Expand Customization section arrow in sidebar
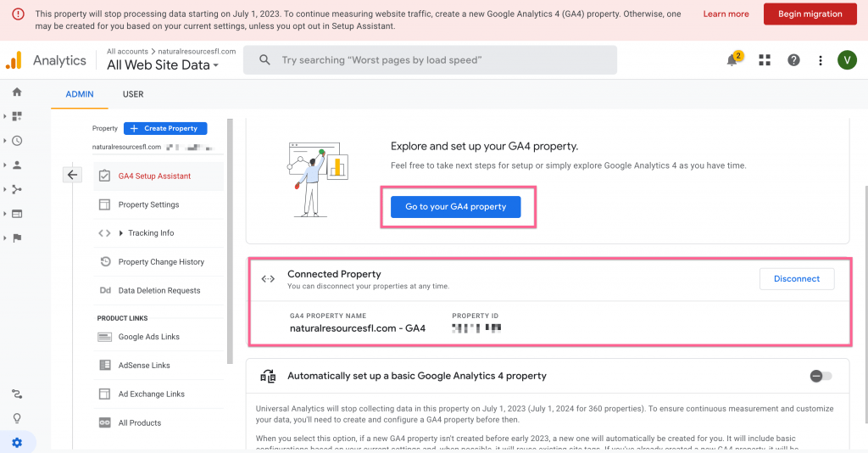Screen dimensions: 868x453 tap(5, 116)
